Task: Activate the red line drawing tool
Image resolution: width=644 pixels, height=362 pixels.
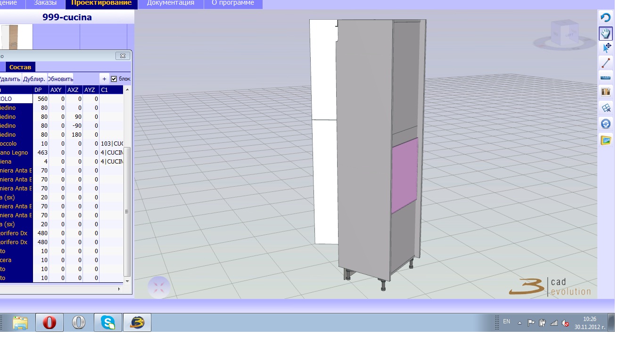Action: tap(606, 62)
